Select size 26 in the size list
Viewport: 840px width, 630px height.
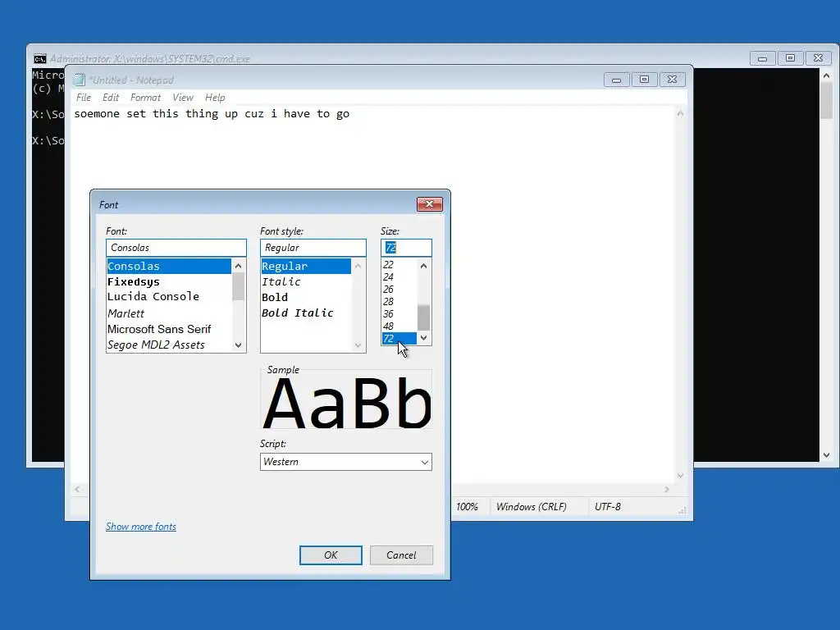pos(399,290)
